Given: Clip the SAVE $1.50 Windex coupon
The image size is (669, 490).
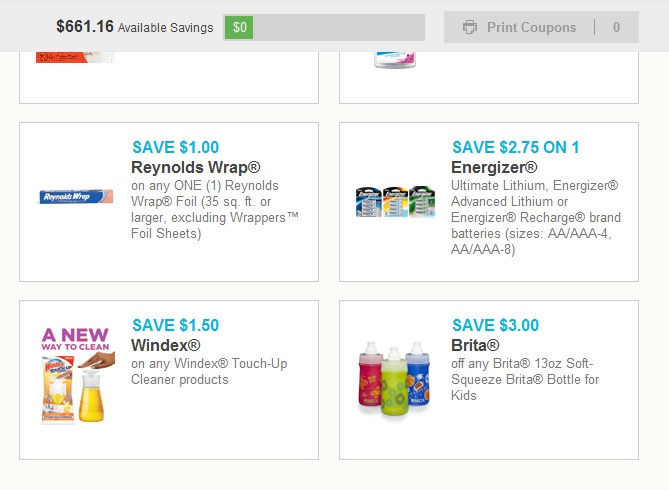Looking at the screenshot, I should tap(169, 380).
